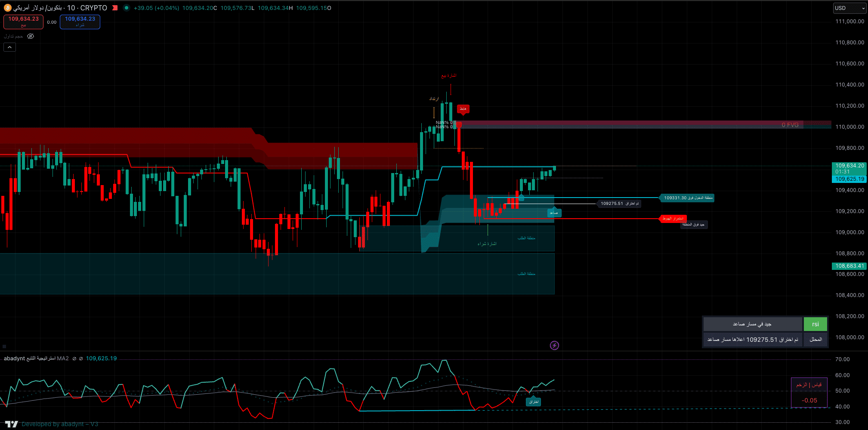Open the USD currency dropdown
Screen dimensions: 868x430
point(849,8)
